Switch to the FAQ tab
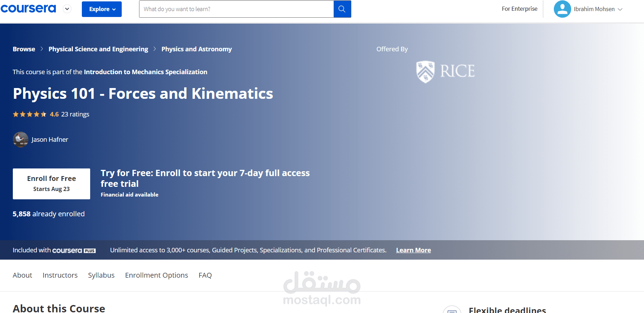The image size is (644, 313). pos(205,275)
